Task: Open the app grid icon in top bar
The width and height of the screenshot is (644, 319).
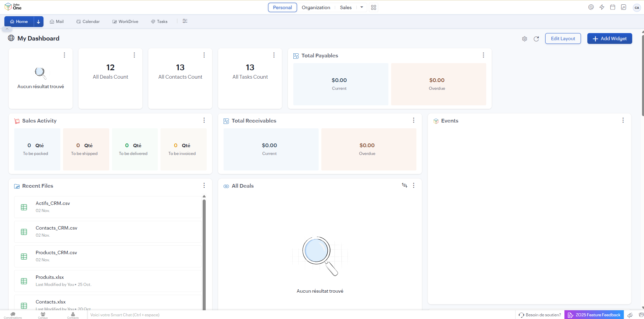Action: pos(373,7)
